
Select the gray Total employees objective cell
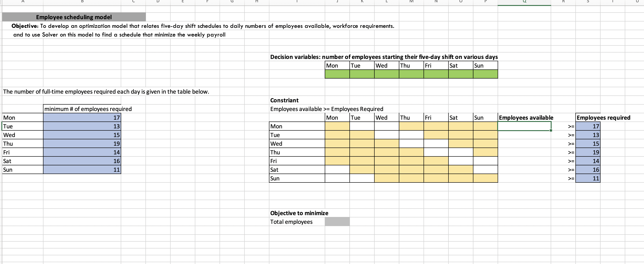[x=337, y=222]
